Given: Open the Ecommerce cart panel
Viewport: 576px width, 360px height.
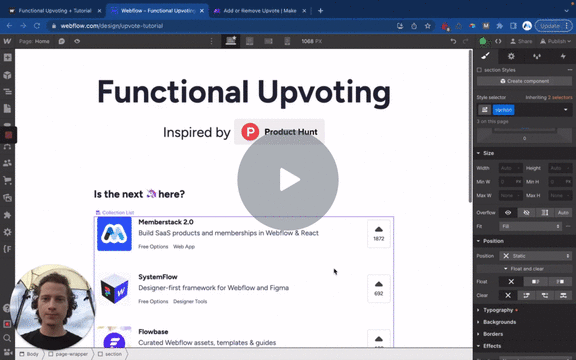Looking at the screenshot, I should click(7, 180).
